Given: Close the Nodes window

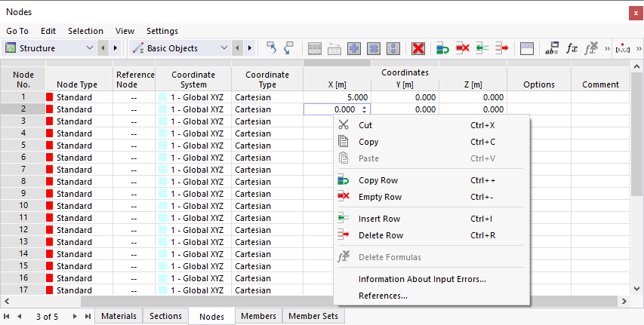Looking at the screenshot, I should 636,13.
